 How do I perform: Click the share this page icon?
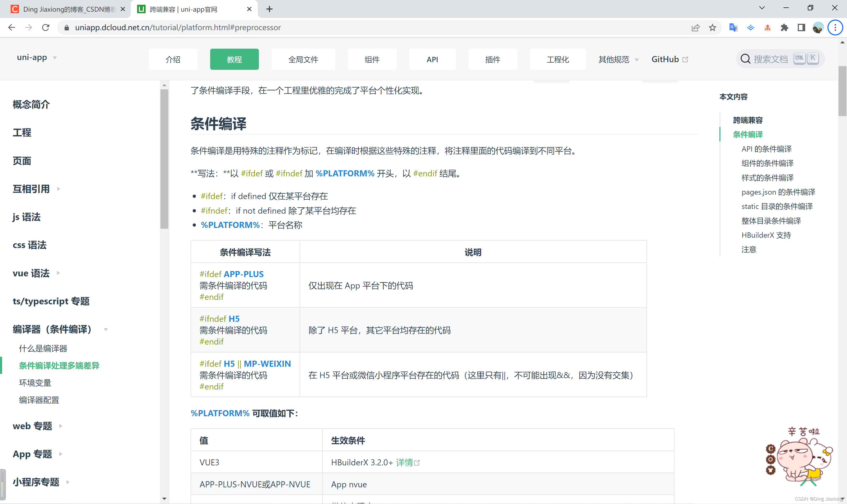tap(695, 28)
